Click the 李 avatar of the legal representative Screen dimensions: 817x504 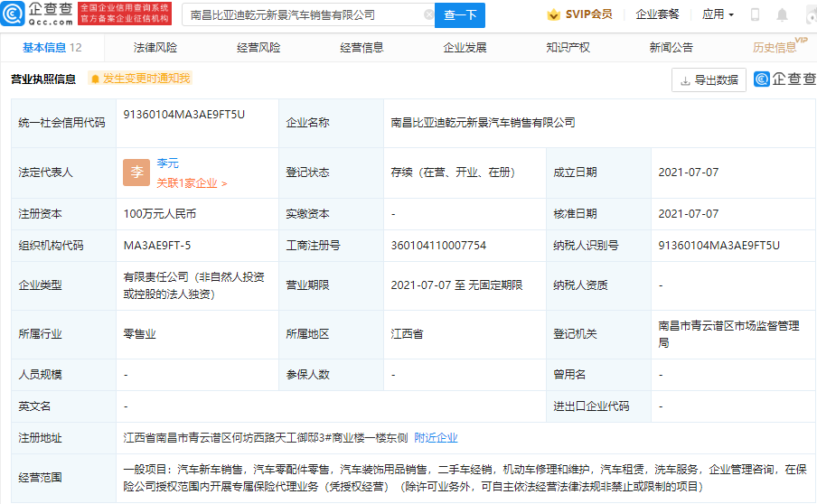coord(136,173)
